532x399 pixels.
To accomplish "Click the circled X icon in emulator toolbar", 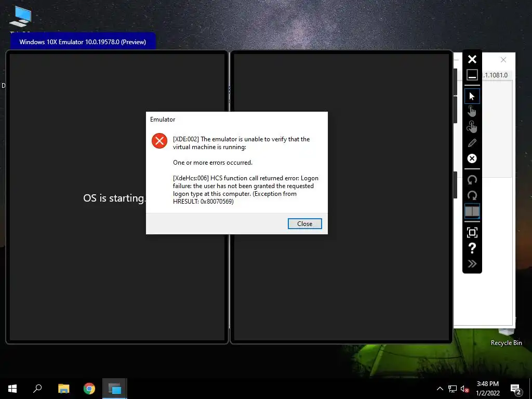I will 472,158.
